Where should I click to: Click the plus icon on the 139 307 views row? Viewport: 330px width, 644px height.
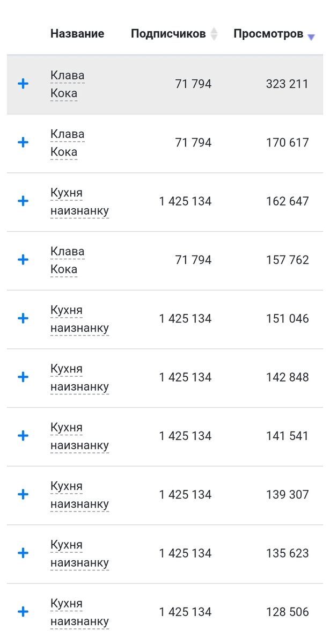(23, 494)
